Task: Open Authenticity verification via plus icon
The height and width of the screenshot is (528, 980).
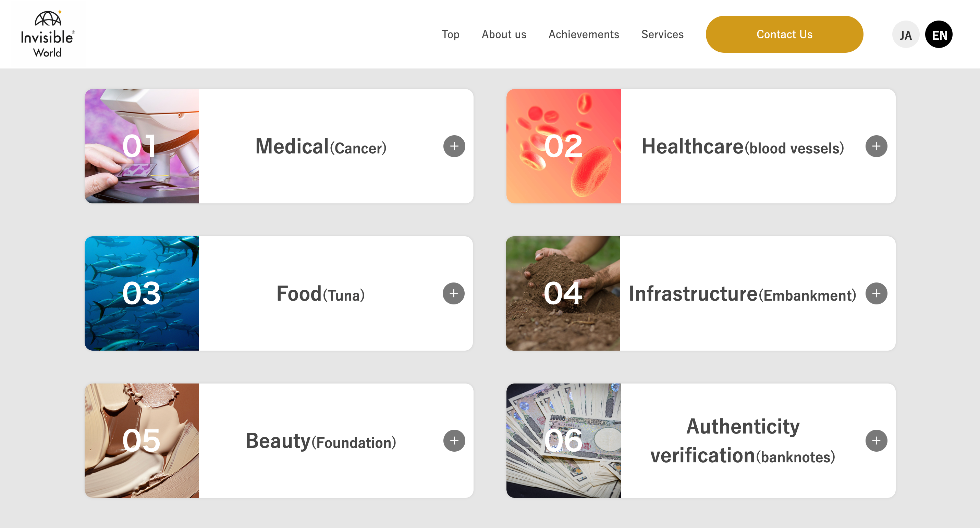Action: [876, 441]
